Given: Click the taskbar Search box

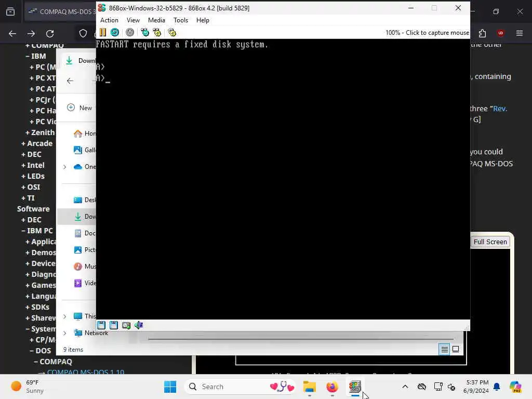Looking at the screenshot, I should [240, 387].
